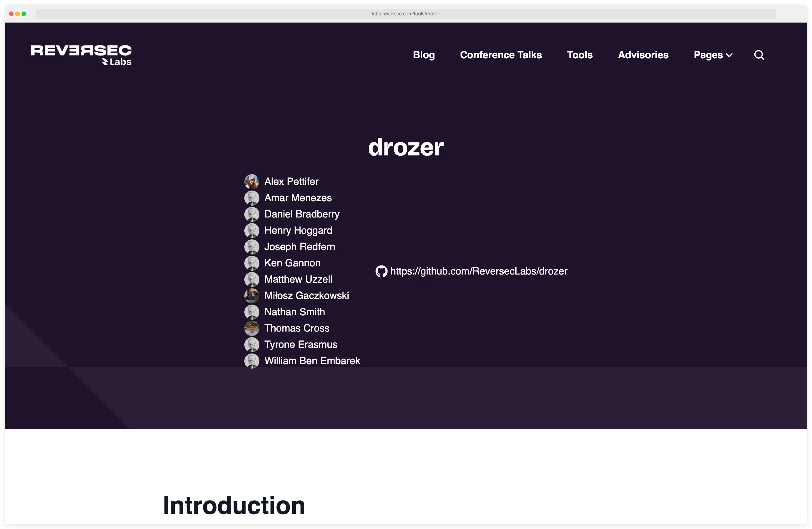Image resolution: width=812 pixels, height=529 pixels.
Task: Click William Ben Embarek's profile picture
Action: click(252, 361)
